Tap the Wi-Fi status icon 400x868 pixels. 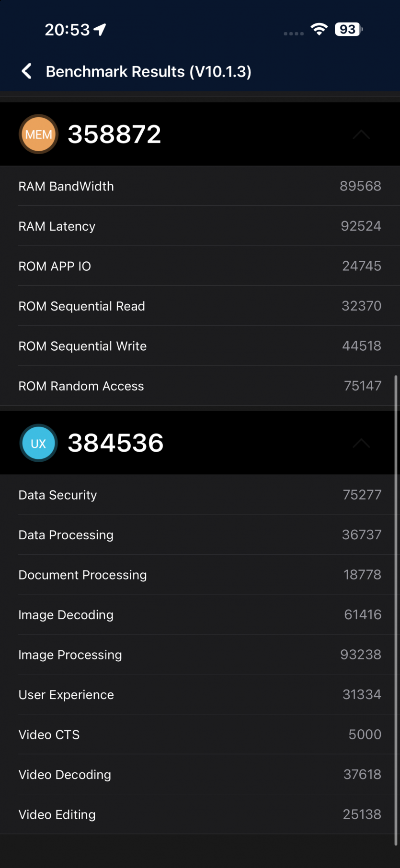pos(319,29)
